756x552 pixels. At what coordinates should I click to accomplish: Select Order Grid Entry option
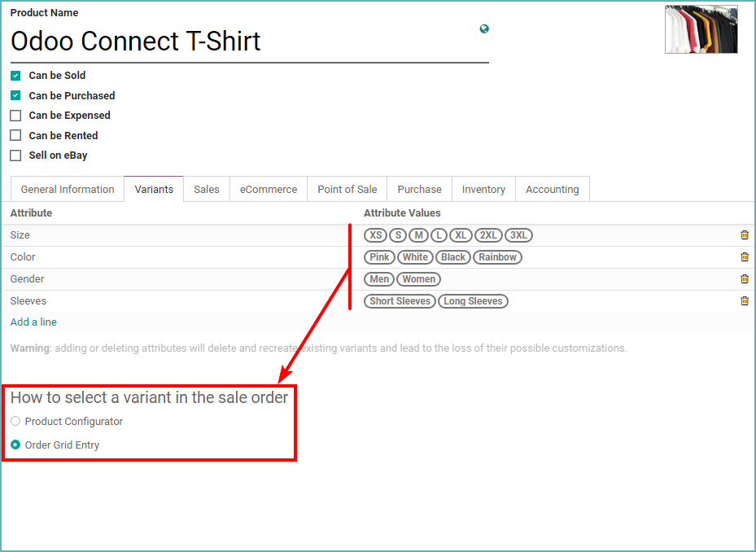(x=15, y=445)
